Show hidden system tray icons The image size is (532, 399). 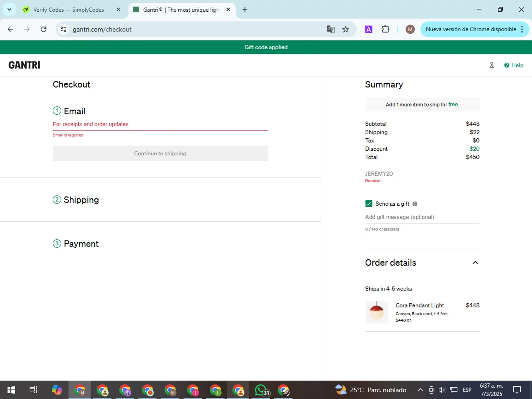coord(420,390)
